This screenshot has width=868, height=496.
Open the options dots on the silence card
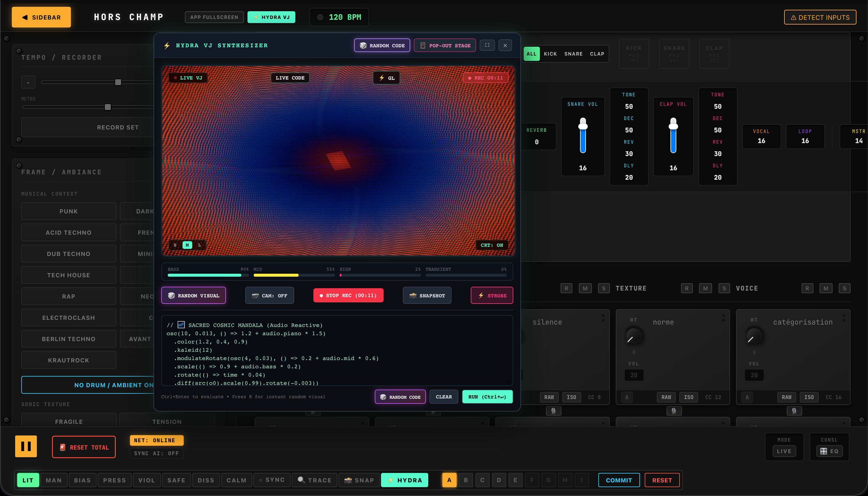click(603, 317)
